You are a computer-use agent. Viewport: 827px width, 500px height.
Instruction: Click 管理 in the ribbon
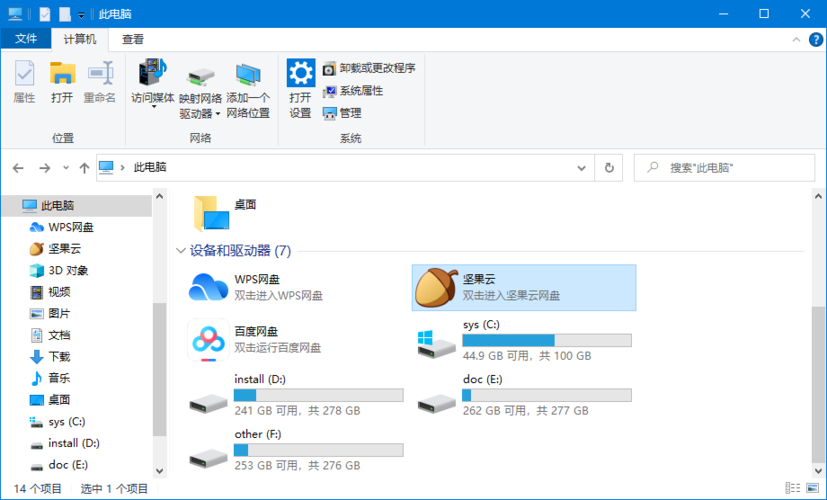tap(342, 113)
